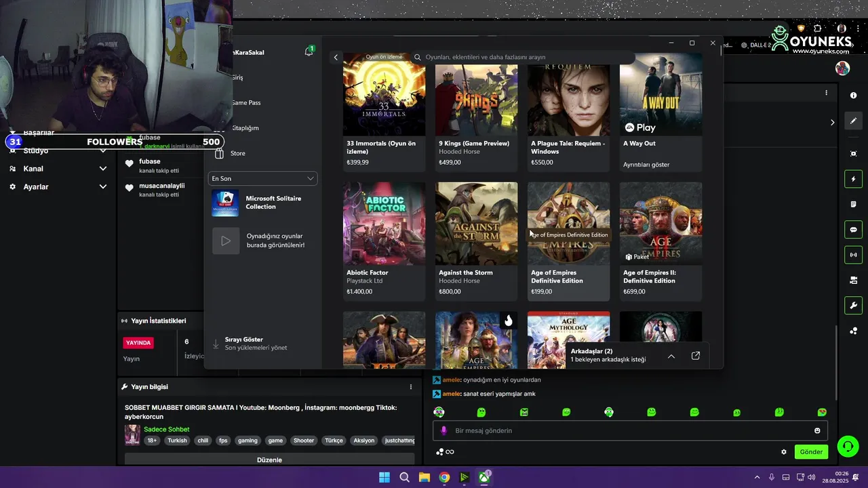Open Against the Storm game card
Viewport: 868px width, 488px height.
(x=476, y=241)
